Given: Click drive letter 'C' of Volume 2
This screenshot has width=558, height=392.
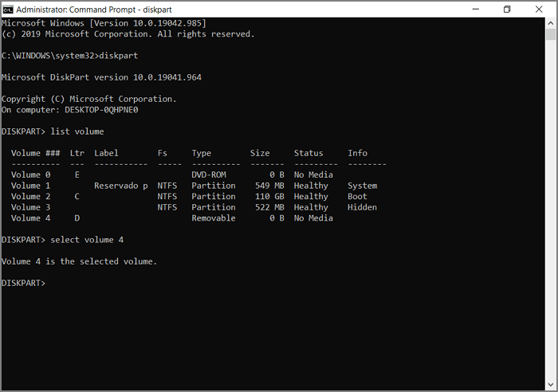Looking at the screenshot, I should click(x=77, y=196).
